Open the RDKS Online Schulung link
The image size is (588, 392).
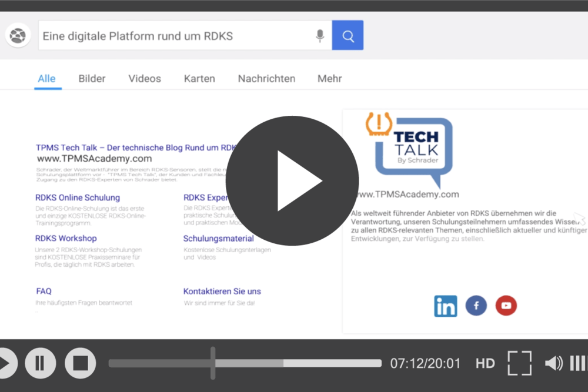click(78, 197)
